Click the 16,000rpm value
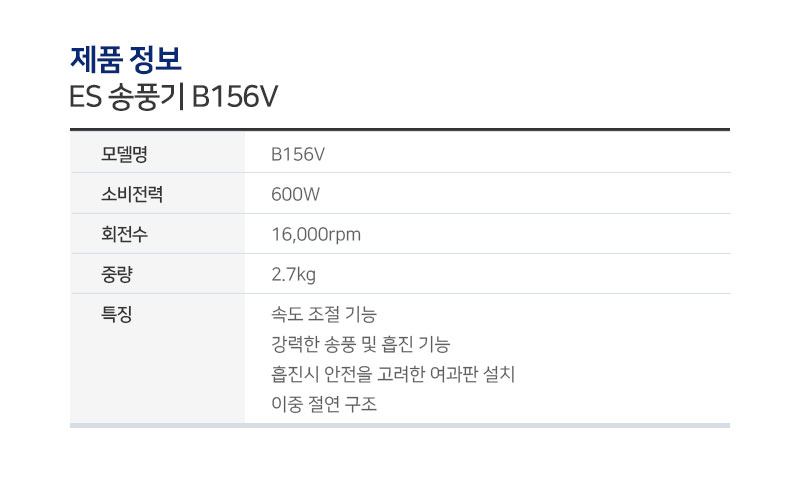Screen dimensions: 800x497 (316, 235)
